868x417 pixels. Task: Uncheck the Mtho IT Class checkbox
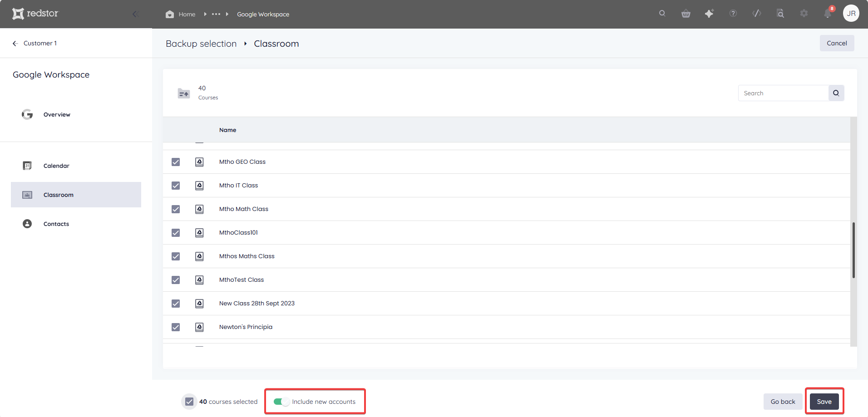[x=176, y=186]
